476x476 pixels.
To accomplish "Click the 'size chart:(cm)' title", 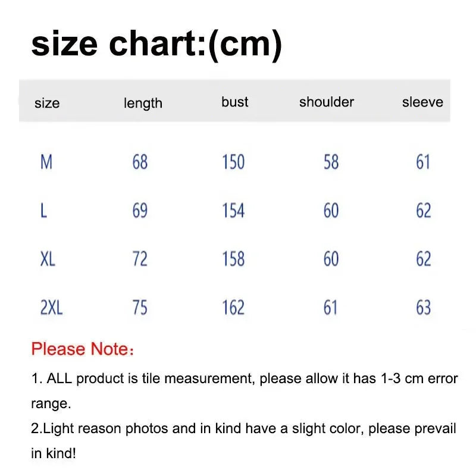I will click(156, 43).
